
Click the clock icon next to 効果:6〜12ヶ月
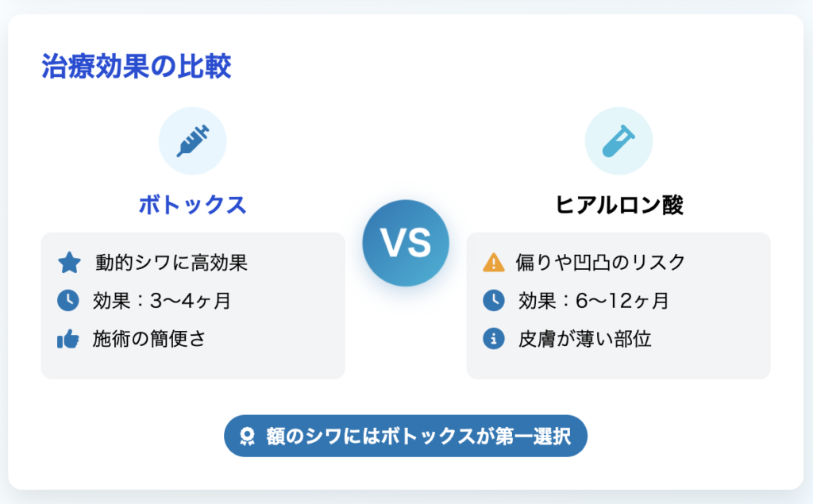coord(494,300)
